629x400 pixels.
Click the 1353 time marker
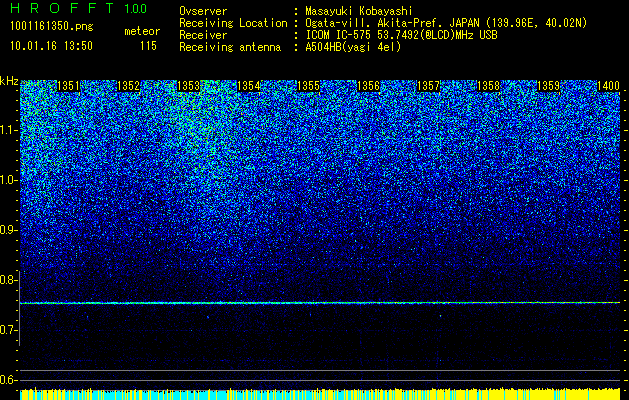[x=189, y=86]
